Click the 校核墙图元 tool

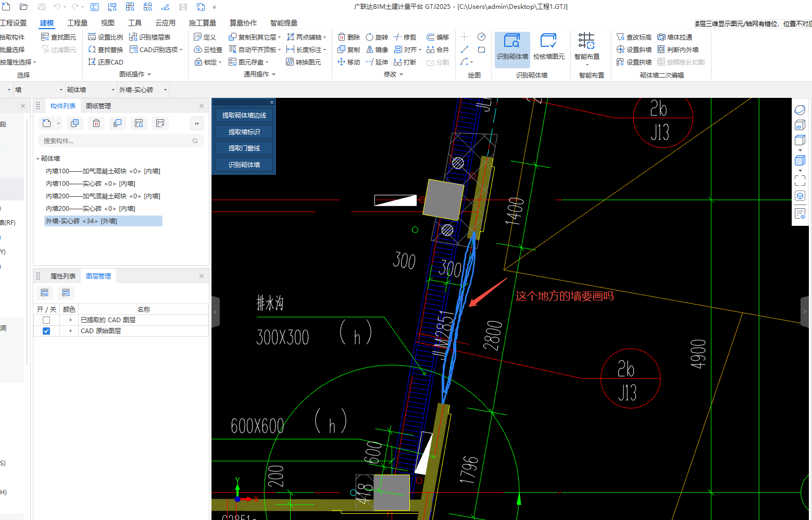[x=548, y=48]
